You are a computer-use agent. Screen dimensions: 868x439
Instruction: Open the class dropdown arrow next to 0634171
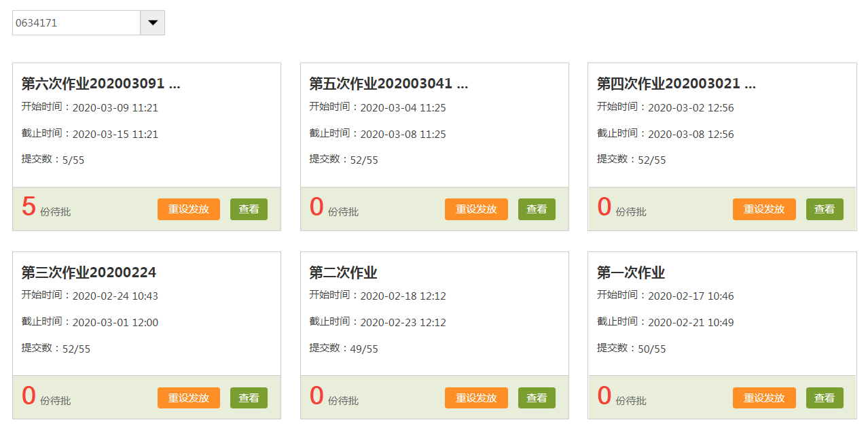tap(152, 22)
